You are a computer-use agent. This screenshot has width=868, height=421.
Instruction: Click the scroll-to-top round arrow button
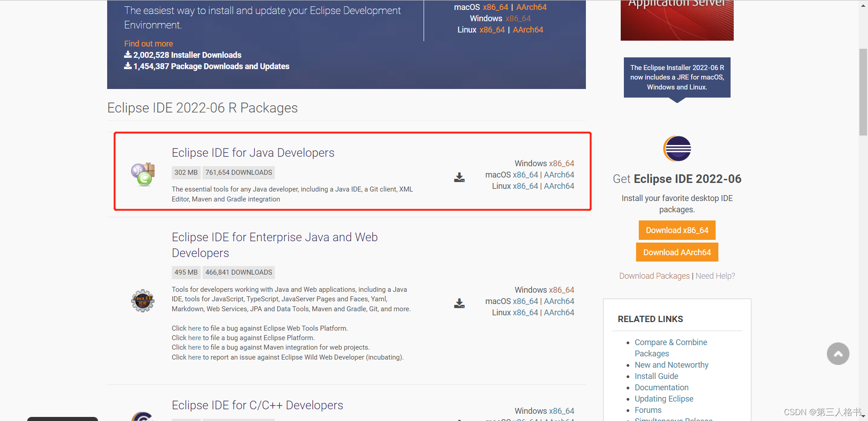(838, 354)
